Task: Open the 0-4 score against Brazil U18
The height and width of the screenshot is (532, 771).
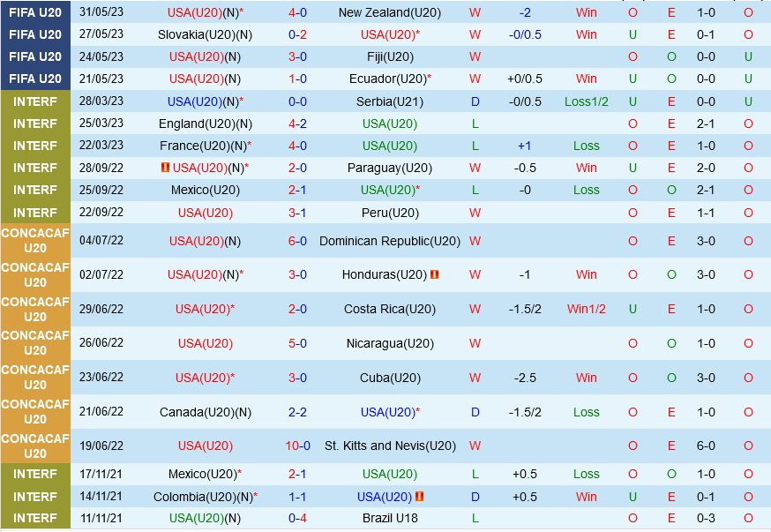Action: 297,518
